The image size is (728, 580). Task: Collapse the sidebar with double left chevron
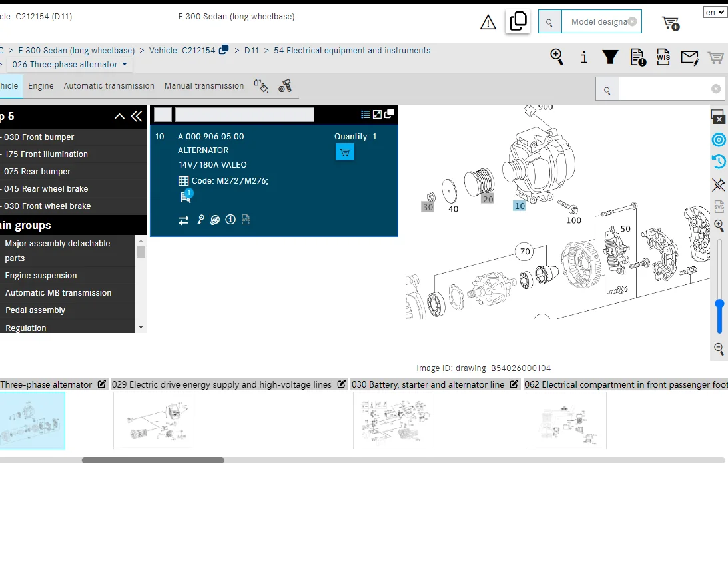tap(137, 116)
